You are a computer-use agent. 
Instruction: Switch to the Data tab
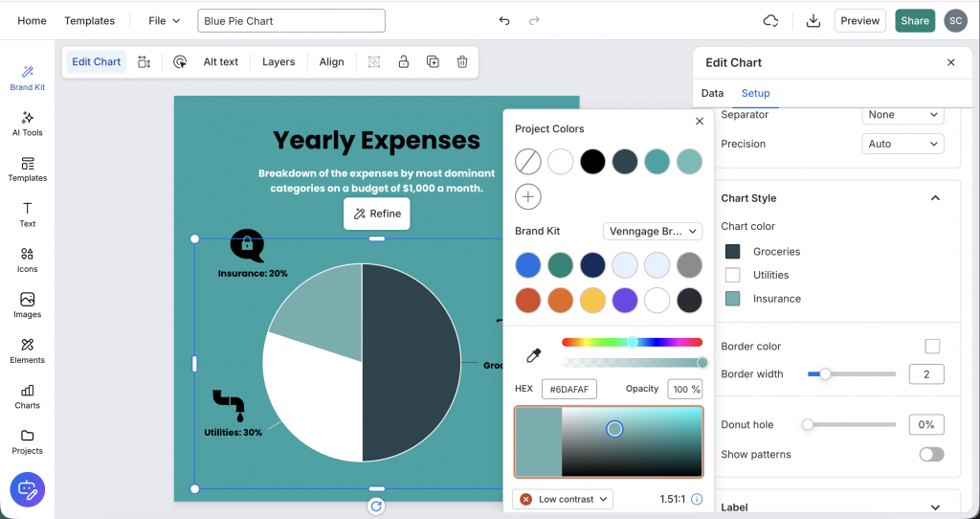(x=712, y=93)
